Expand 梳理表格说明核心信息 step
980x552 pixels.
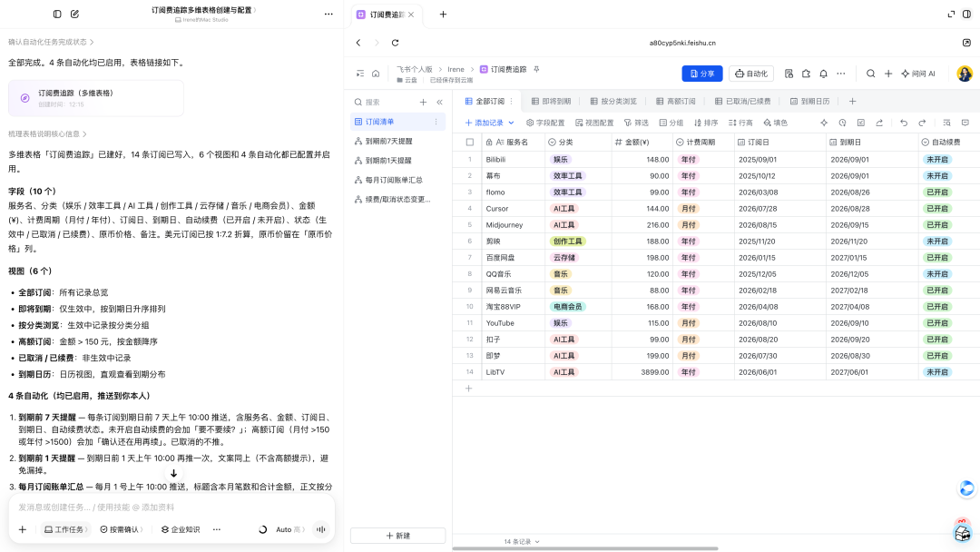(x=47, y=133)
